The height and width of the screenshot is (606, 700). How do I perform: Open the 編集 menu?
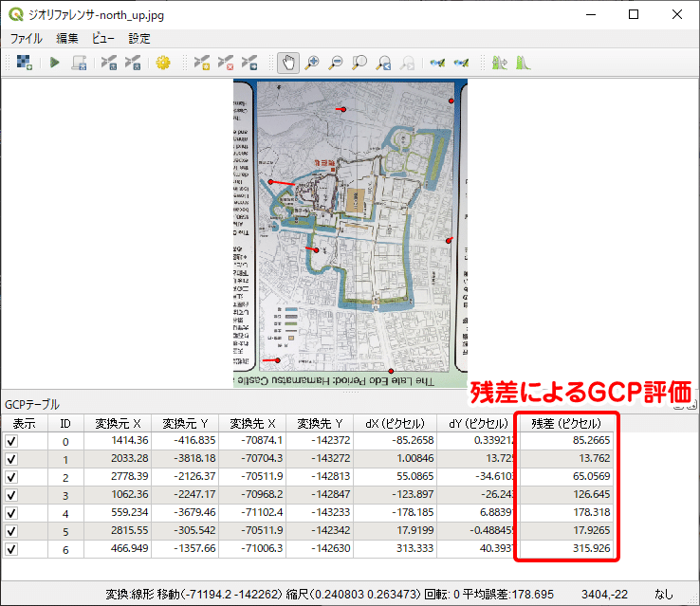(x=67, y=38)
